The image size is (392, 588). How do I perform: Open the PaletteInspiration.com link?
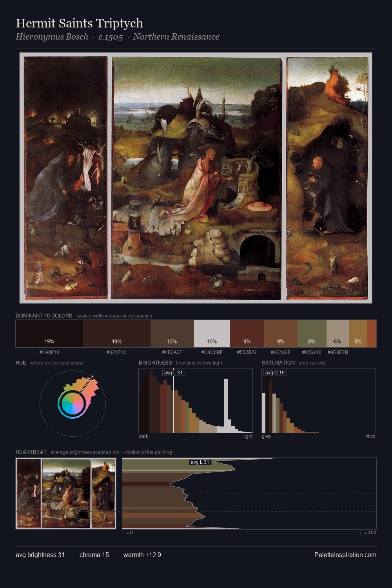345,555
